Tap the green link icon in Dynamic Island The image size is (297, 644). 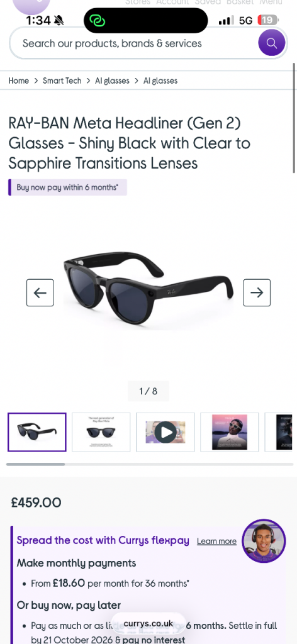98,20
